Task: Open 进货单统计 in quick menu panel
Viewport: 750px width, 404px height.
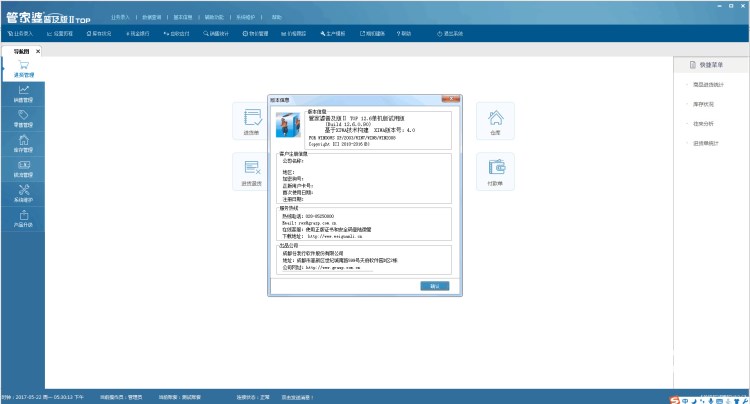Action: [706, 143]
